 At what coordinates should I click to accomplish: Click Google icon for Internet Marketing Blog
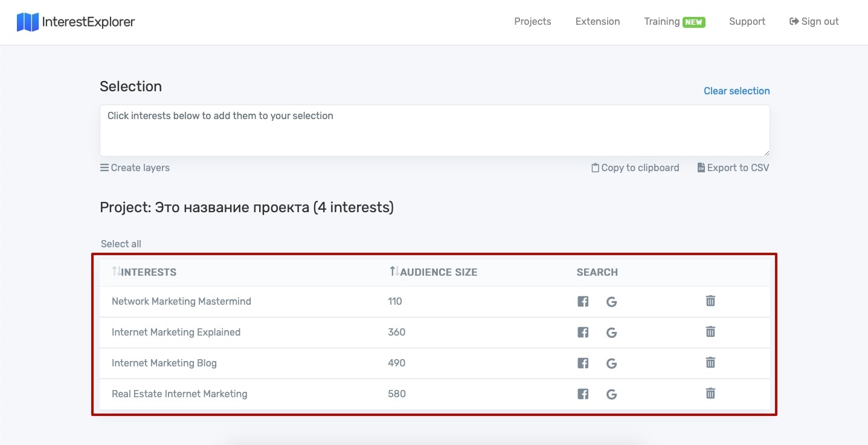tap(611, 363)
